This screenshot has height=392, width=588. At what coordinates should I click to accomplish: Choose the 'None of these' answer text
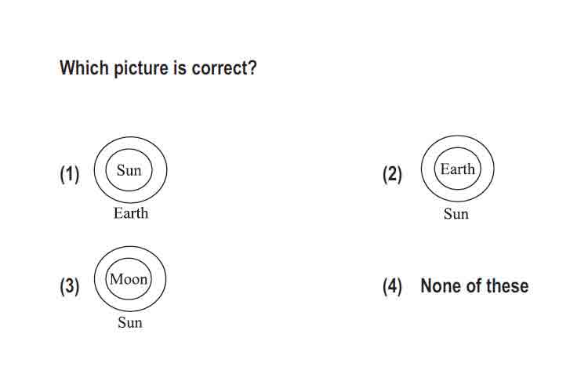474,286
